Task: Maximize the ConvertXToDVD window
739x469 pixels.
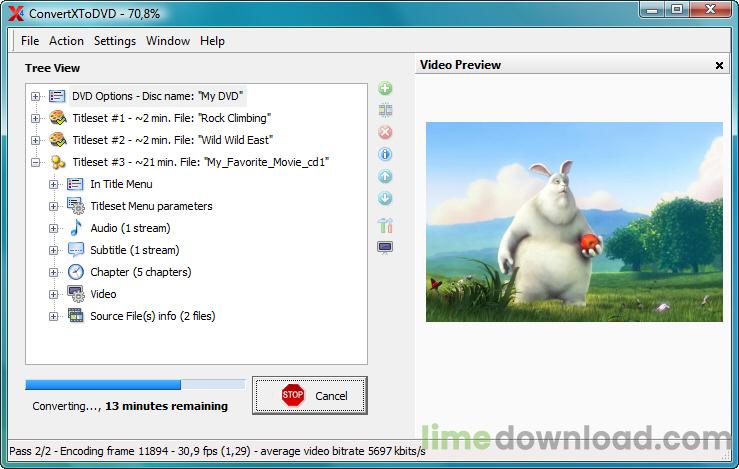Action: (677, 9)
